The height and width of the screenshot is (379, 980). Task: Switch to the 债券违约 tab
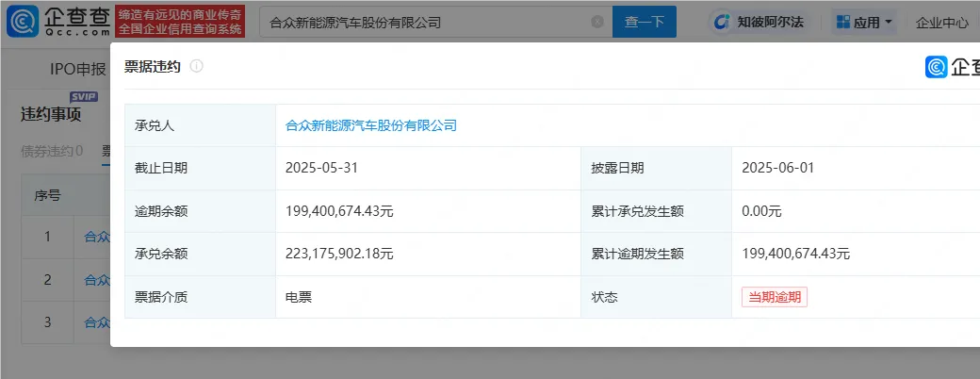point(52,151)
